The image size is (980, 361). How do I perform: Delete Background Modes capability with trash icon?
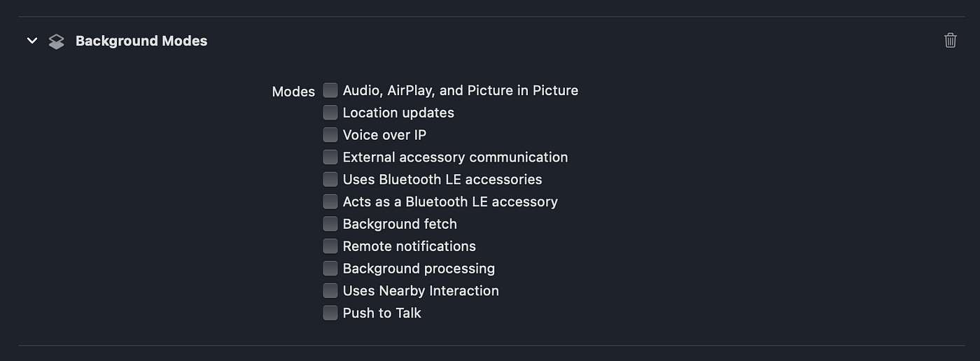(x=950, y=40)
